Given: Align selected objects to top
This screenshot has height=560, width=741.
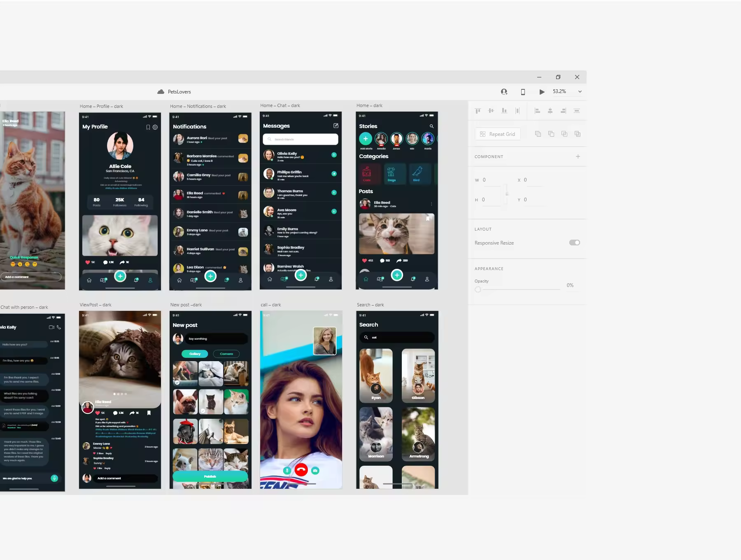Looking at the screenshot, I should [x=478, y=111].
